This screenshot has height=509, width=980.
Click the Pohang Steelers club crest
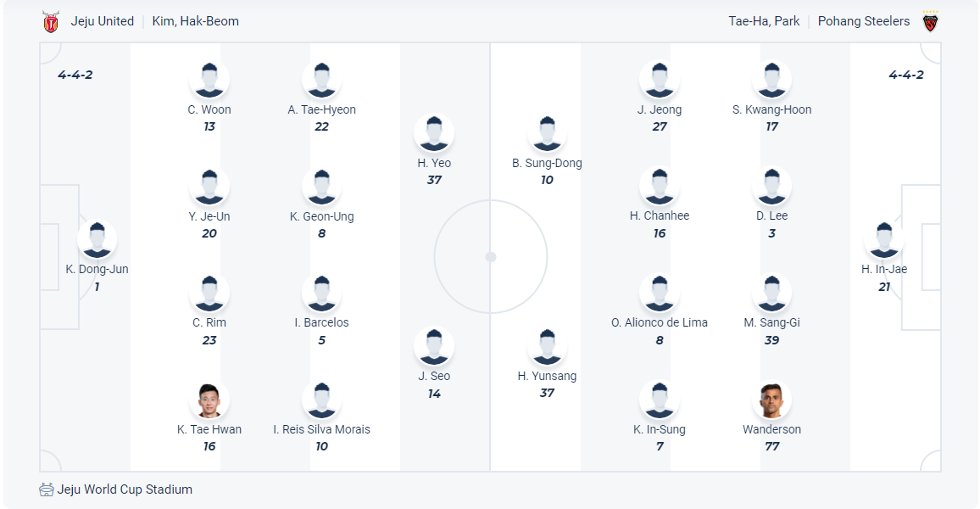(930, 22)
